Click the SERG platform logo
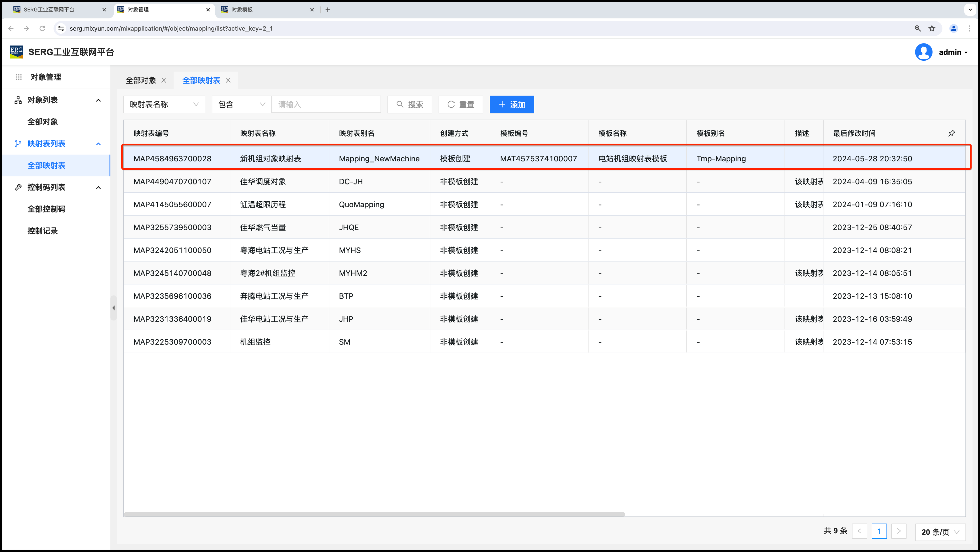This screenshot has width=980, height=552. pyautogui.click(x=16, y=52)
